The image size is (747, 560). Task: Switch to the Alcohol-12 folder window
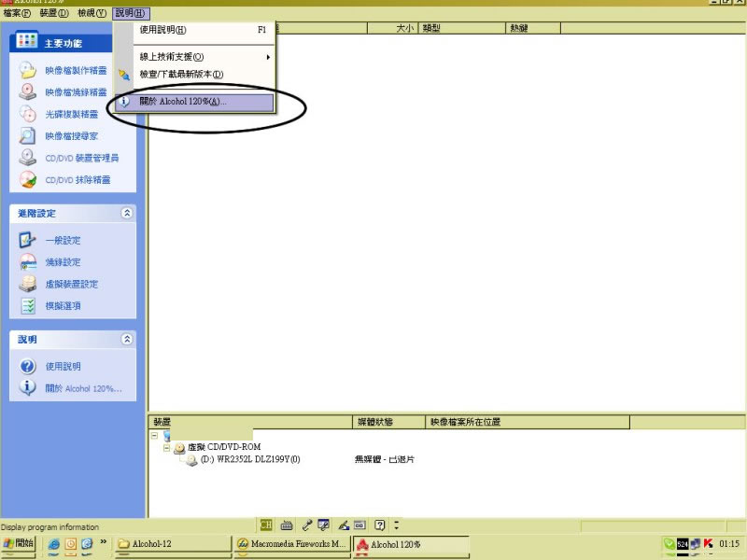[x=174, y=544]
